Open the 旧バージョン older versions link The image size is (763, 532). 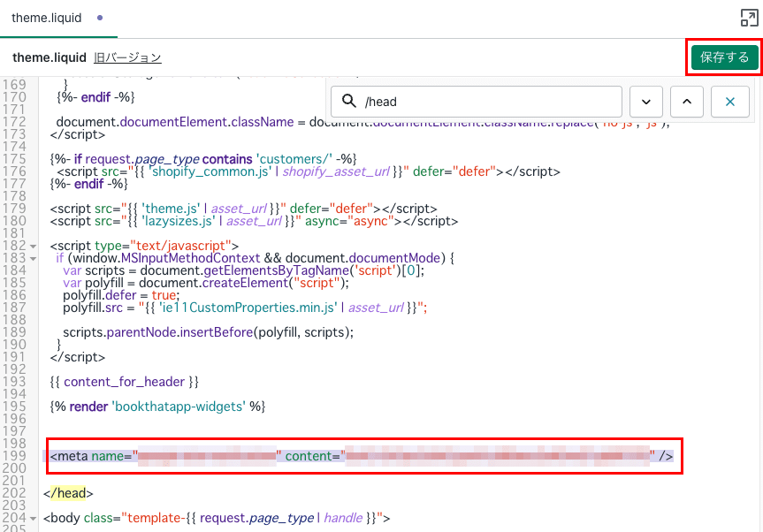[x=127, y=57]
